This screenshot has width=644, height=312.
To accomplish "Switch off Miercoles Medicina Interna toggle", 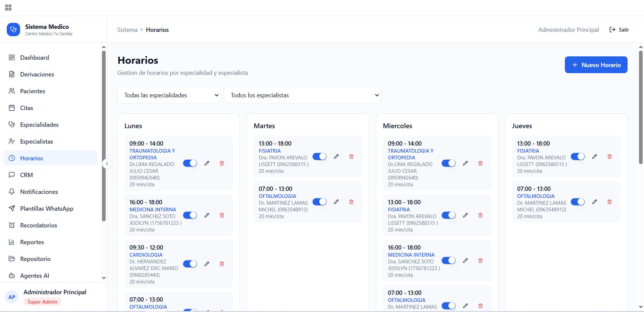I will (x=448, y=261).
